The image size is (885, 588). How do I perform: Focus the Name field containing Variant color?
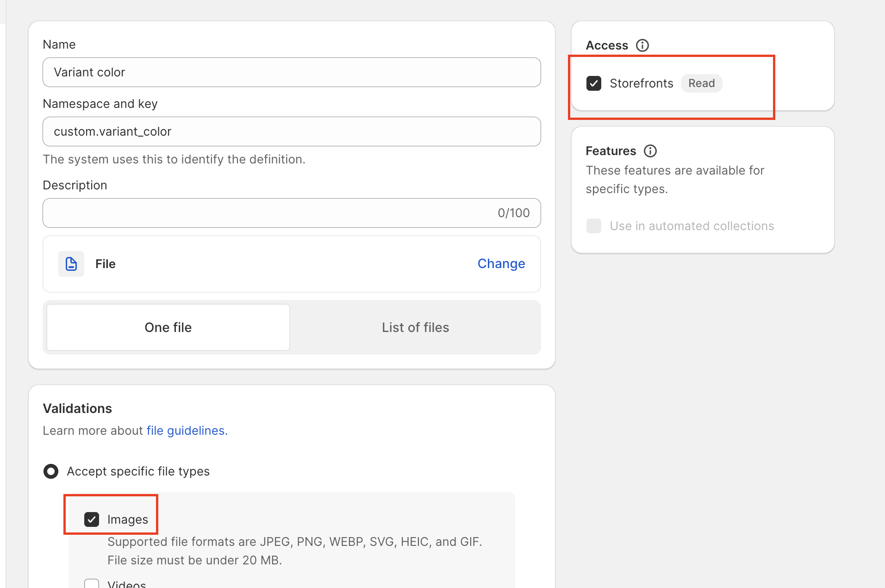click(292, 72)
